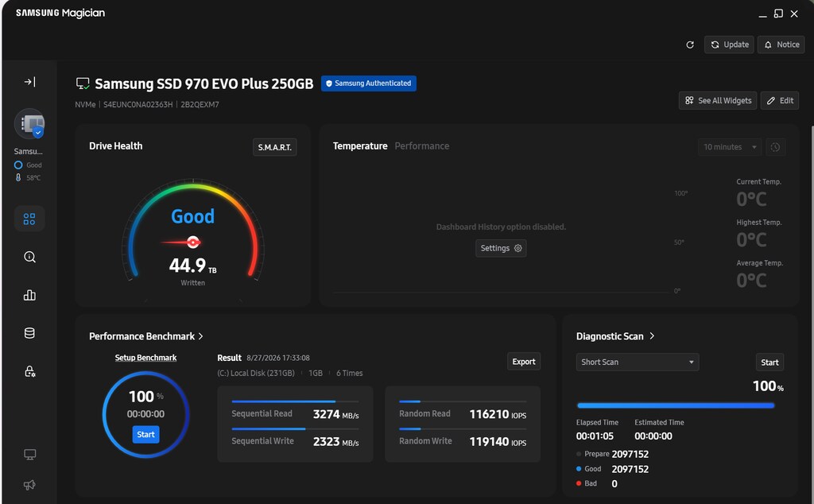Screen dimensions: 814x504
Task: Click the Samsung Authenticated badge
Action: tap(369, 83)
